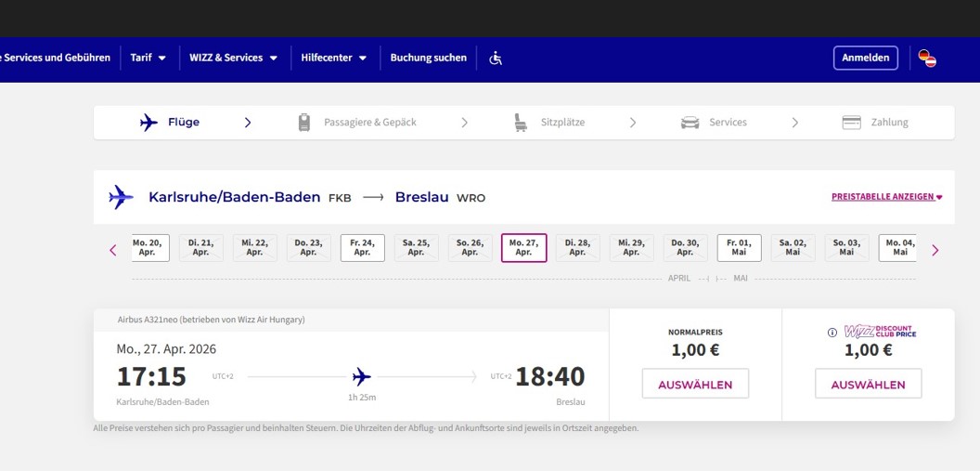Select date Di. 21, Apr.

pyautogui.click(x=200, y=248)
